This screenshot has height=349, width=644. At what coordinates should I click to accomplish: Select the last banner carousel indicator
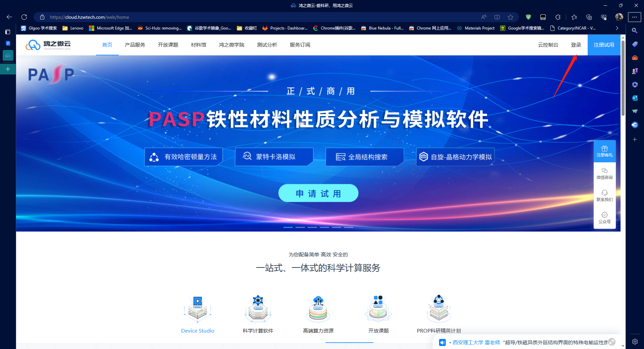point(348,228)
